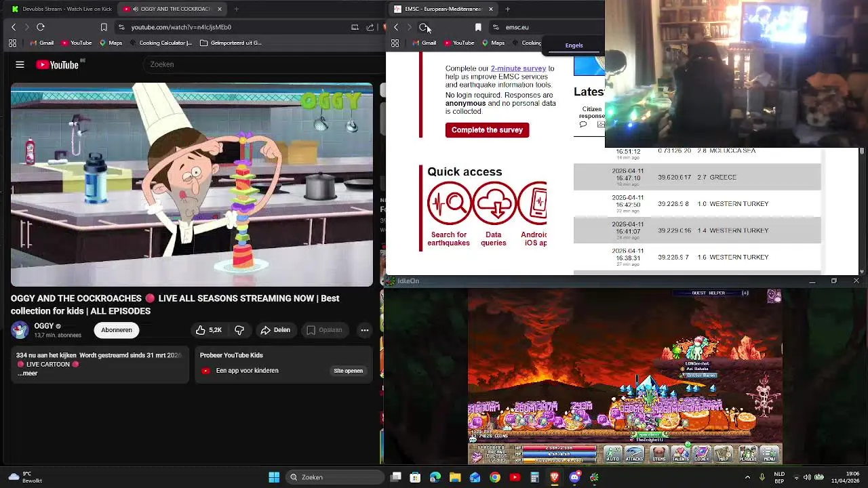Click the Quest Helper plus button in IdleOn
868x488 pixels.
pyautogui.click(x=745, y=293)
